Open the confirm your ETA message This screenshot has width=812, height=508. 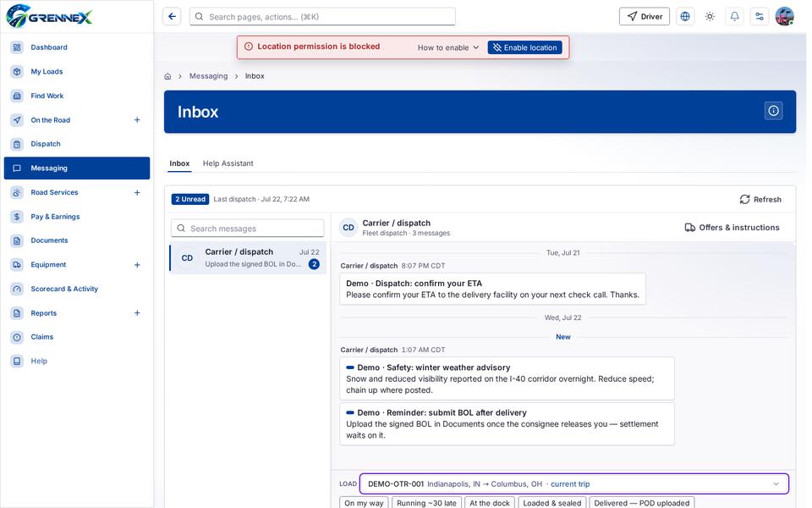492,289
